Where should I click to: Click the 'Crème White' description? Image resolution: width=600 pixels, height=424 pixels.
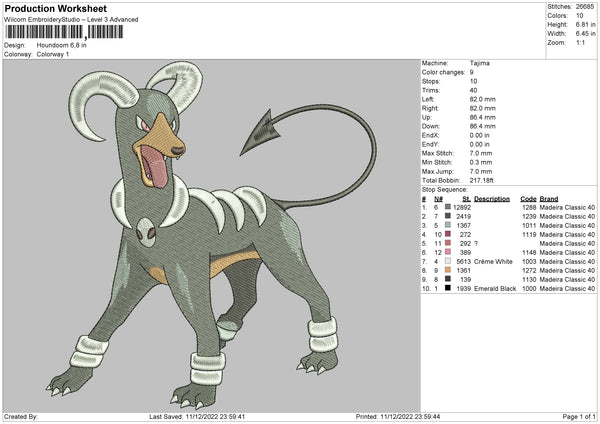[x=493, y=261]
